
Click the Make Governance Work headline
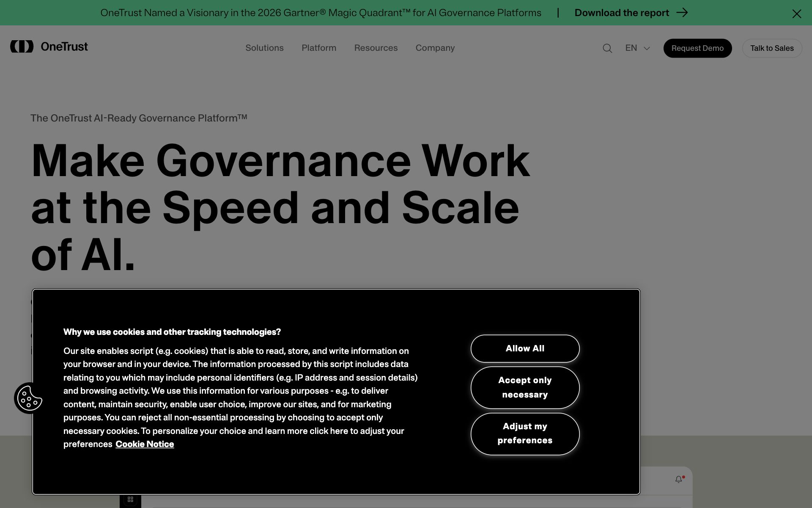[x=280, y=207]
